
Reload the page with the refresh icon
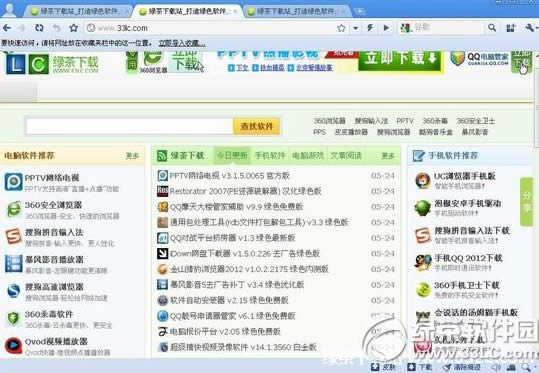click(40, 28)
